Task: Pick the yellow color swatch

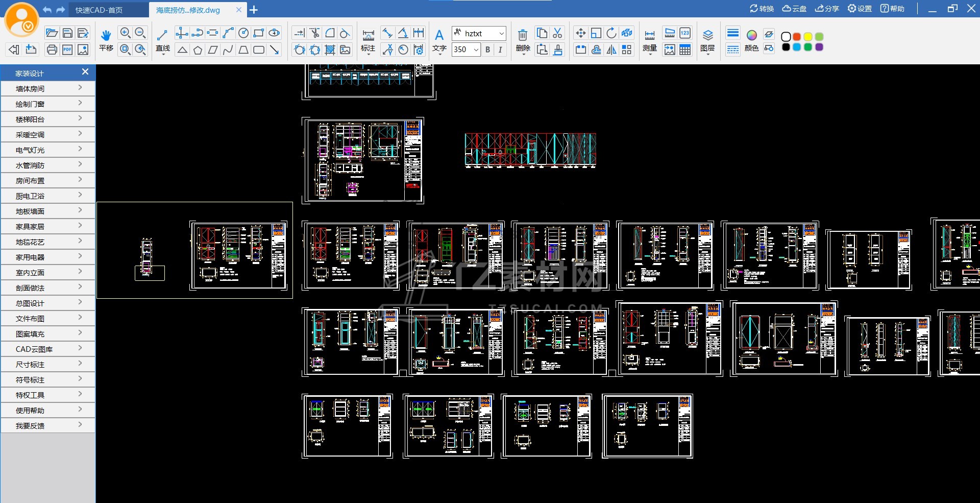Action: pos(808,37)
